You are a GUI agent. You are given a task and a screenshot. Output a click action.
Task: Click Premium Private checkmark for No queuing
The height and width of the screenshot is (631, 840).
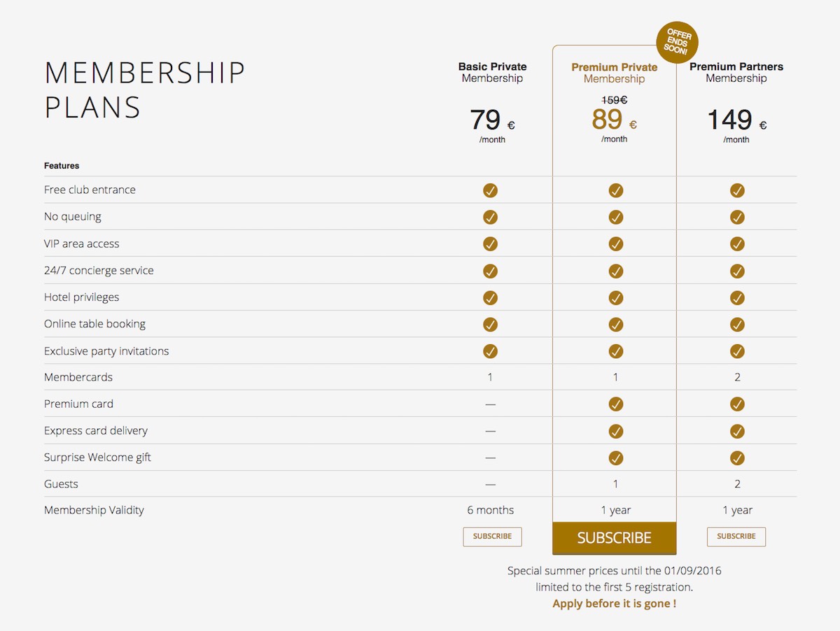pyautogui.click(x=615, y=217)
